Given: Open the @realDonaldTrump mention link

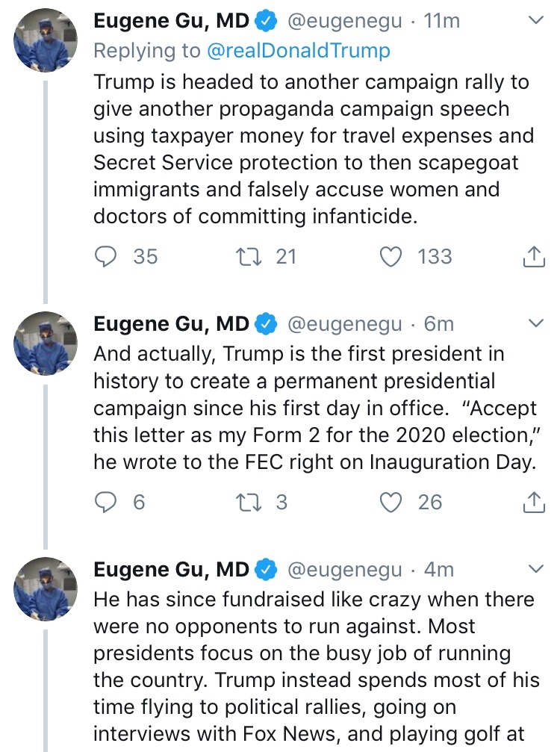Looking at the screenshot, I should [x=296, y=50].
